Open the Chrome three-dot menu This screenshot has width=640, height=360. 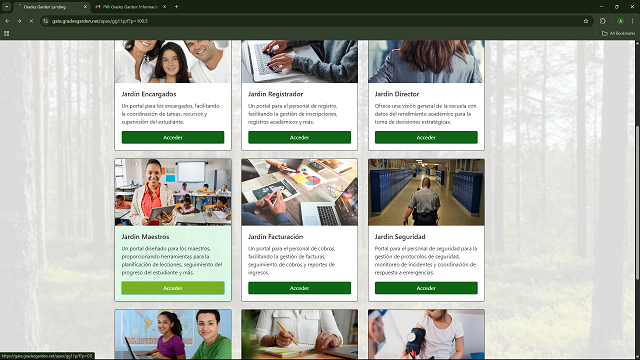pyautogui.click(x=633, y=21)
